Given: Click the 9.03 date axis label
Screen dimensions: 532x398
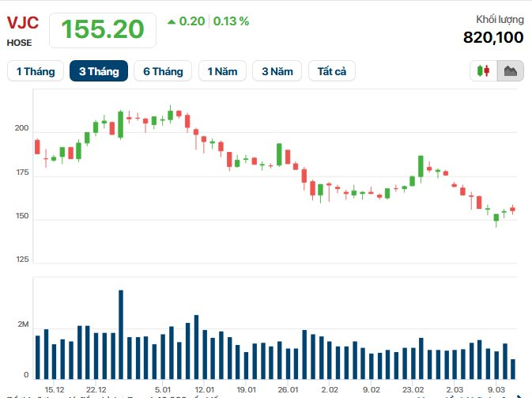Looking at the screenshot, I should tap(496, 390).
